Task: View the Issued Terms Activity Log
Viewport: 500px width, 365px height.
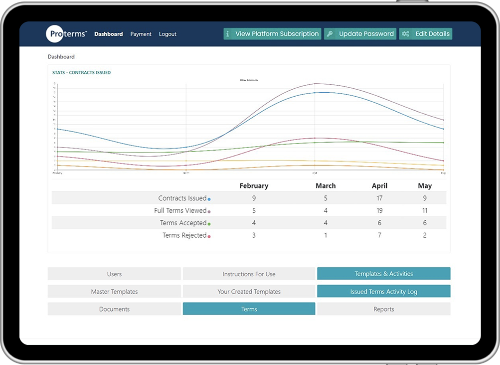Action: [384, 291]
